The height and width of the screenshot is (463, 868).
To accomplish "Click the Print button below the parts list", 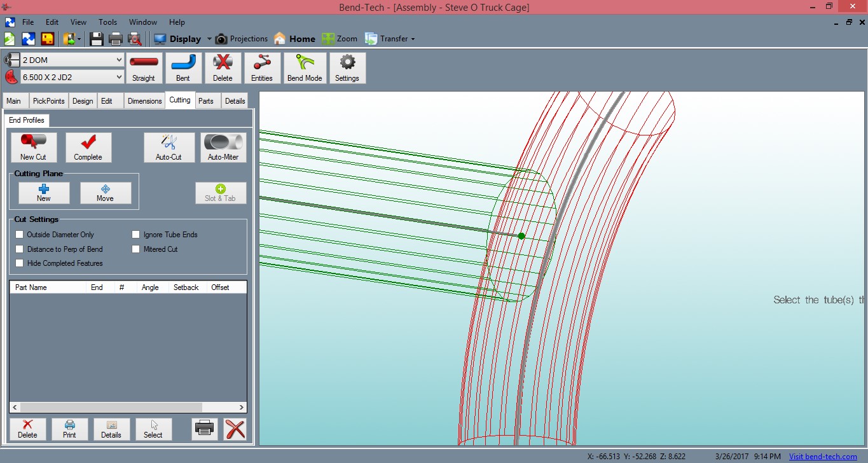I will point(69,429).
